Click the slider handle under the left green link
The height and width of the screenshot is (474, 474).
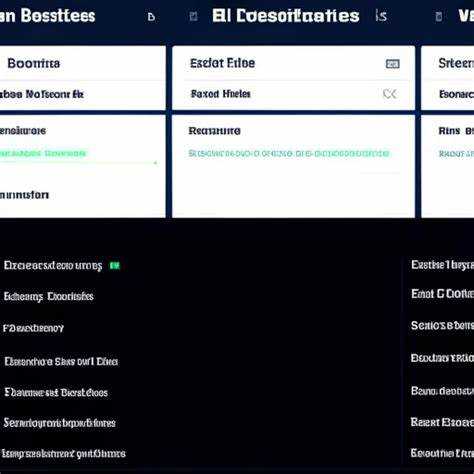click(155, 163)
